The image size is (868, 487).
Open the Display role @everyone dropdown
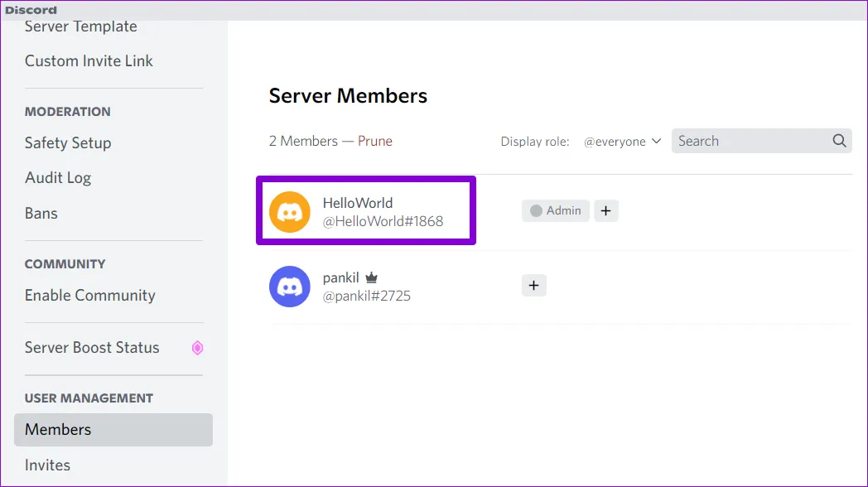point(622,142)
